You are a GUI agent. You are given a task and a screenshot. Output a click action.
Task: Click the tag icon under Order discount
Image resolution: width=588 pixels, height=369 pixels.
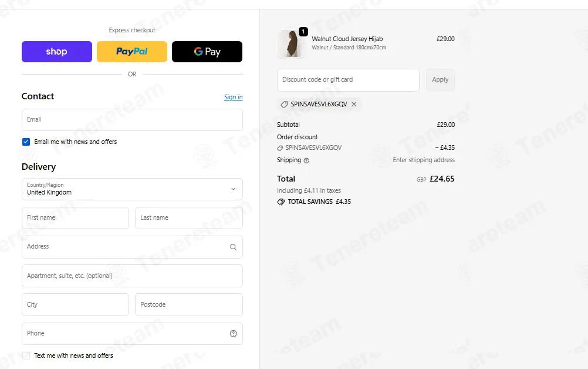280,148
